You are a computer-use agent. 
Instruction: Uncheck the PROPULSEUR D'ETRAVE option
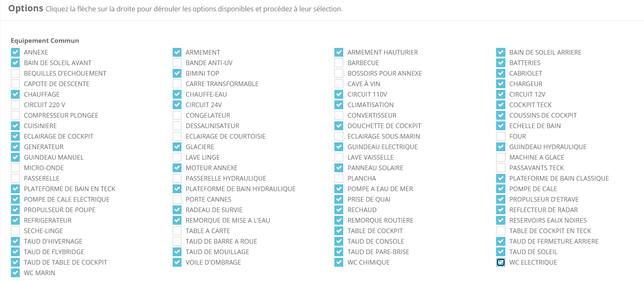(501, 200)
